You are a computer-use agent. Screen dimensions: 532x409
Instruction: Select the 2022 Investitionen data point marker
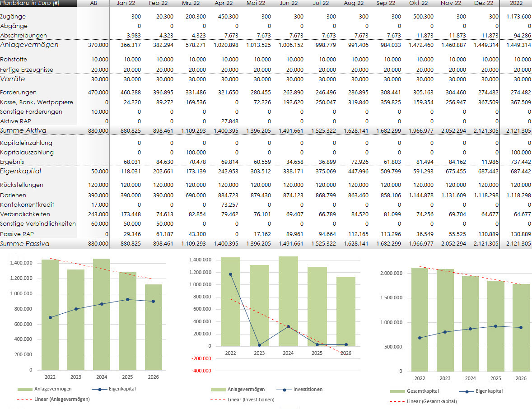click(x=230, y=274)
